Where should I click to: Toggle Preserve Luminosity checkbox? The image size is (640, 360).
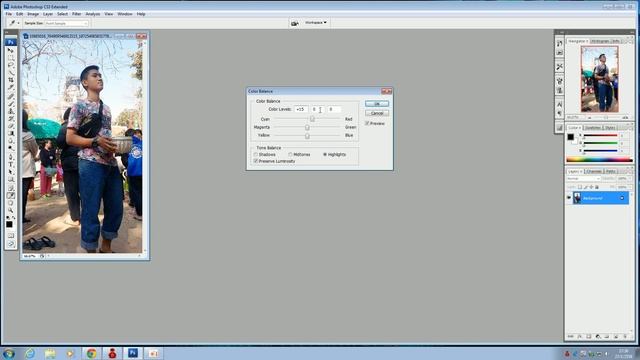[256, 161]
